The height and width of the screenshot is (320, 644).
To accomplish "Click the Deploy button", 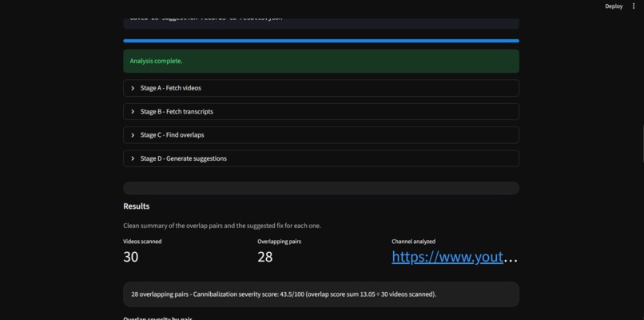I will (x=614, y=6).
